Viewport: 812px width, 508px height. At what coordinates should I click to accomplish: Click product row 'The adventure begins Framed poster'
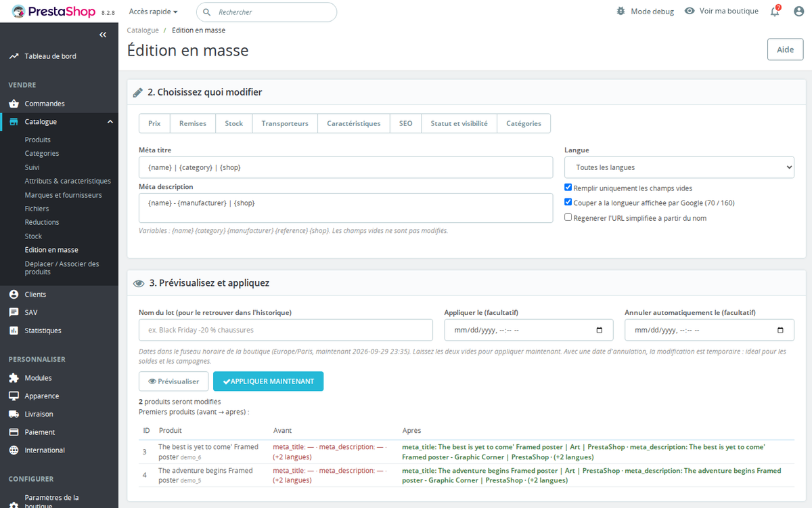[x=466, y=475]
